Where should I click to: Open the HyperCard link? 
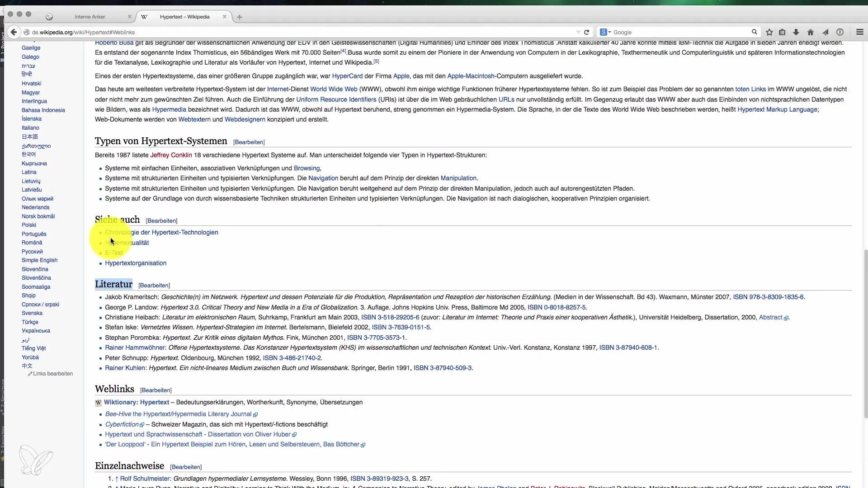pos(347,76)
